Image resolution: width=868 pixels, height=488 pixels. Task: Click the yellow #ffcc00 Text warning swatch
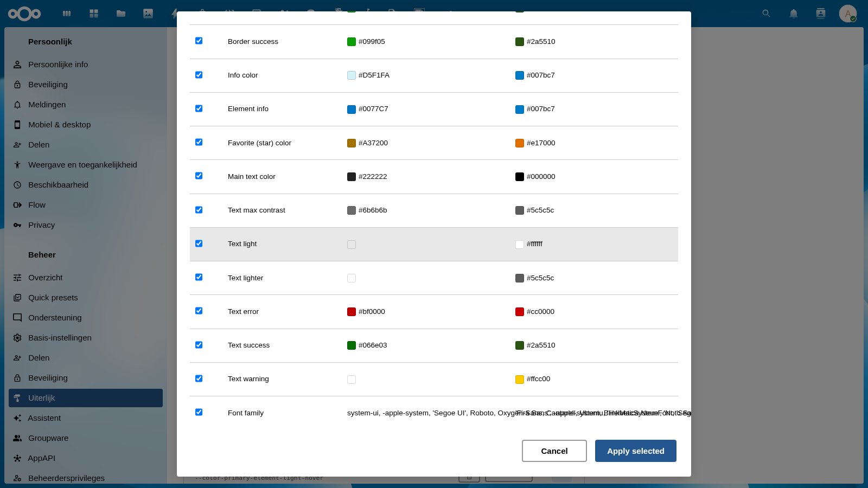[x=520, y=379]
